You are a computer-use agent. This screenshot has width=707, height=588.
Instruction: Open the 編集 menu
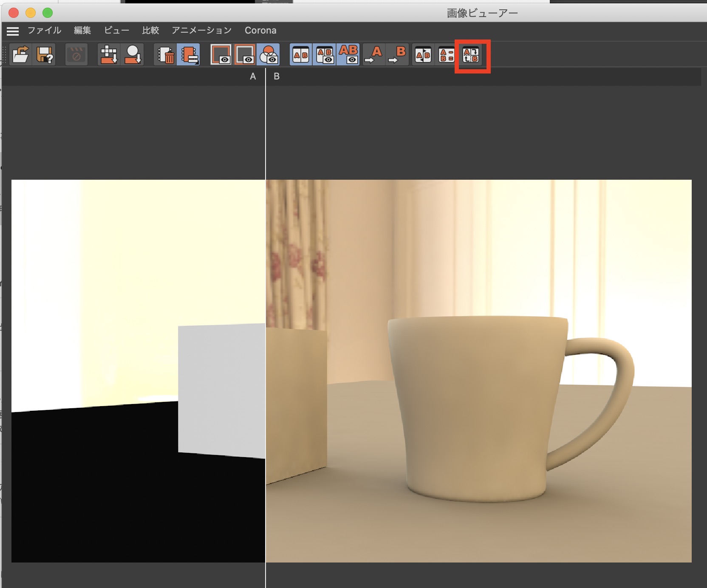coord(82,31)
